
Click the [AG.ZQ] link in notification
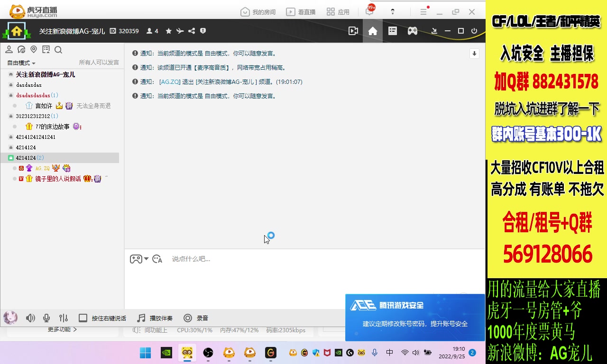pyautogui.click(x=170, y=82)
